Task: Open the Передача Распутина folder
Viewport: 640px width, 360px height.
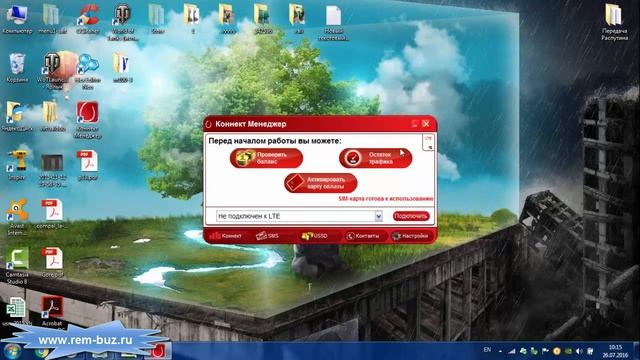Action: coord(614,22)
